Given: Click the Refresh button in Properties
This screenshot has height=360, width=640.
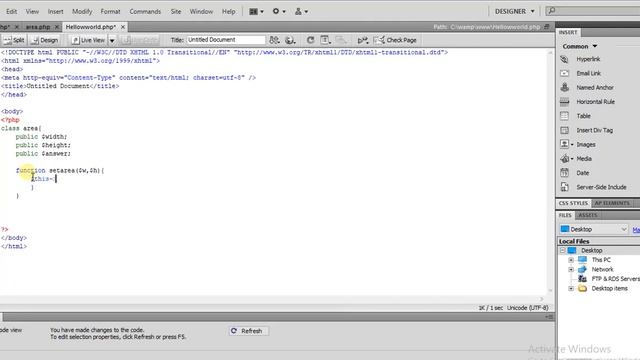Looking at the screenshot, I should [249, 331].
